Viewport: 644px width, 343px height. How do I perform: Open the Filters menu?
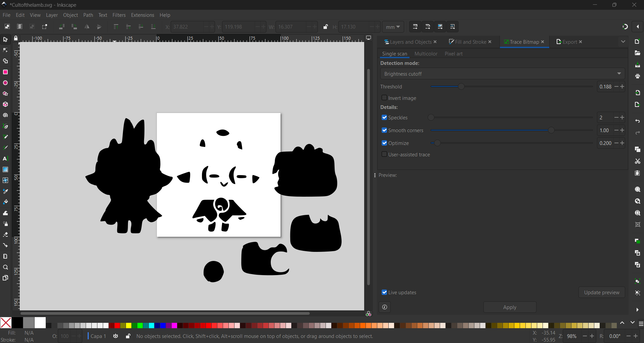tap(119, 15)
